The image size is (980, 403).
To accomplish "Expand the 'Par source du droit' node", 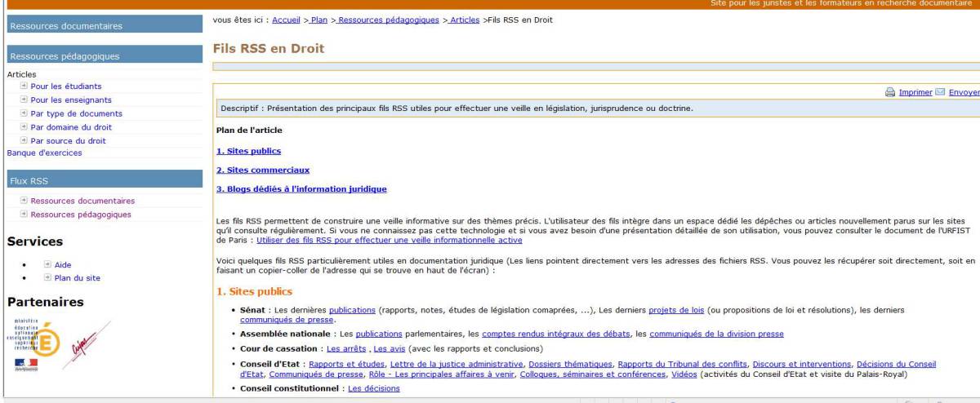I will pyautogui.click(x=24, y=140).
